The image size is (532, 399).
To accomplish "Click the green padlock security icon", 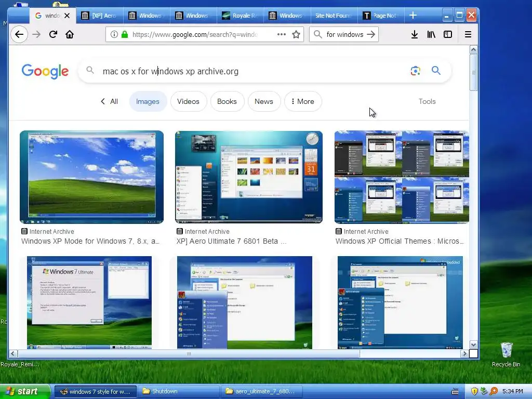I will coord(125,34).
